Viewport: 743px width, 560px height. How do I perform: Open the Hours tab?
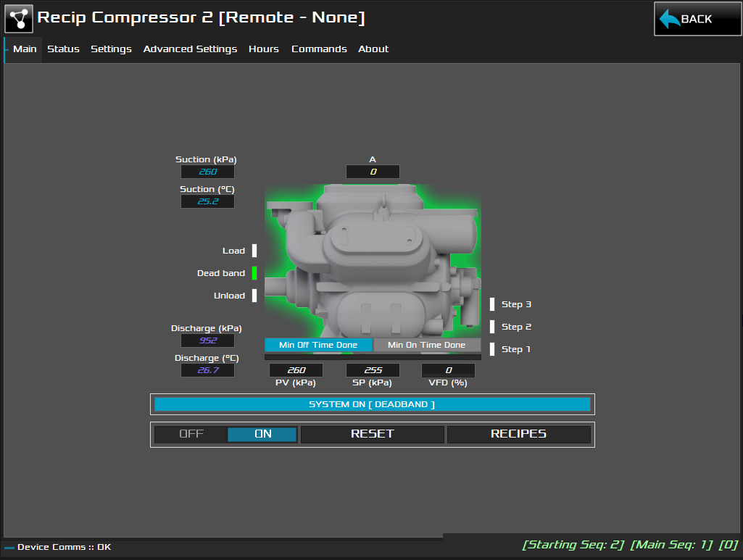click(x=263, y=49)
